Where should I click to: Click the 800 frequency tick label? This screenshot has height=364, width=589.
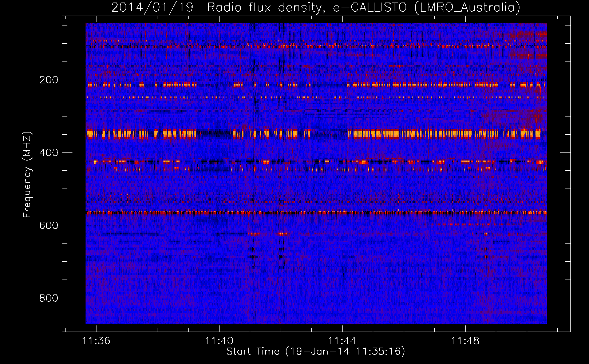point(49,298)
